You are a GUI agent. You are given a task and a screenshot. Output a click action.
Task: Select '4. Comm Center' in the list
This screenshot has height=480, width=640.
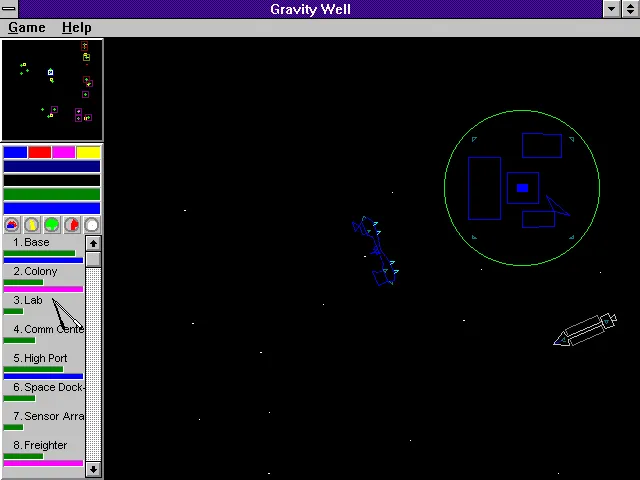[44, 336]
